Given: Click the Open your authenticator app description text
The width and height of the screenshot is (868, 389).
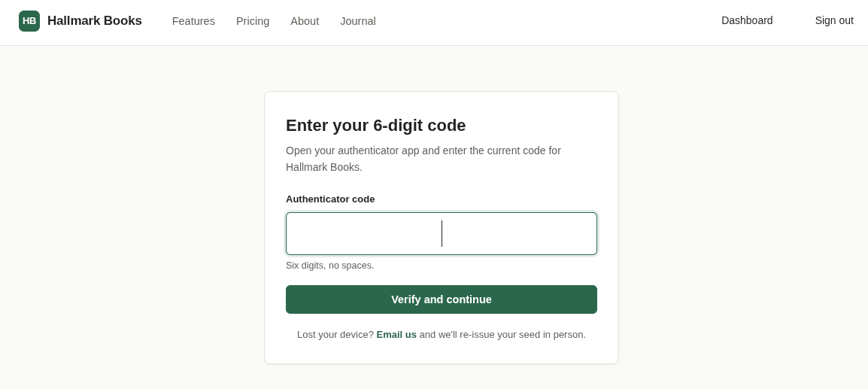Looking at the screenshot, I should pyautogui.click(x=423, y=159).
